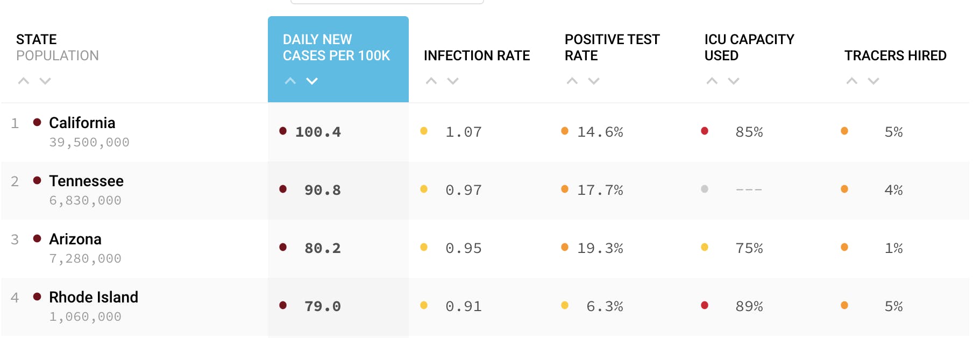Screen dimensions: 980x338
Task: Sort State column descending with down arrow
Action: tap(45, 81)
